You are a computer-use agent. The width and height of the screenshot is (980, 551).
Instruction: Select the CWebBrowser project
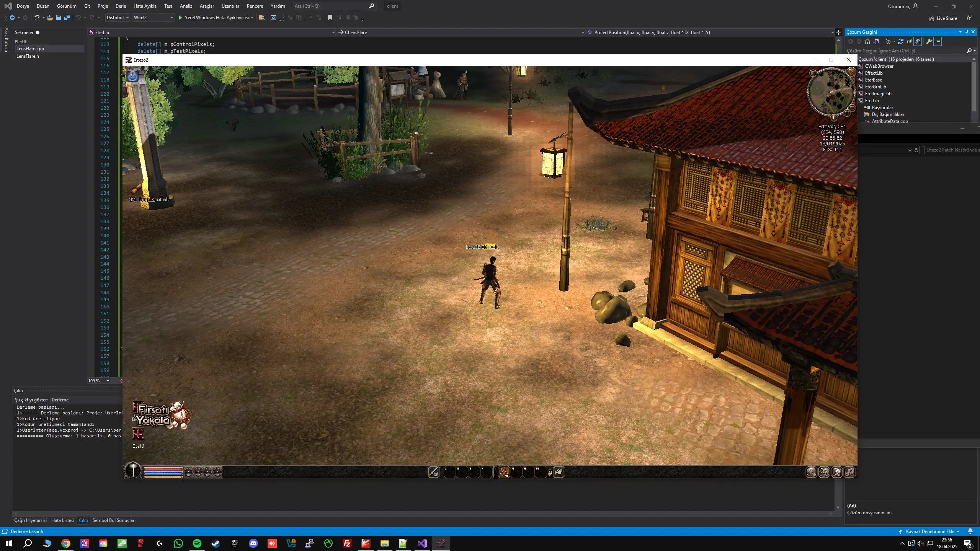(x=879, y=66)
